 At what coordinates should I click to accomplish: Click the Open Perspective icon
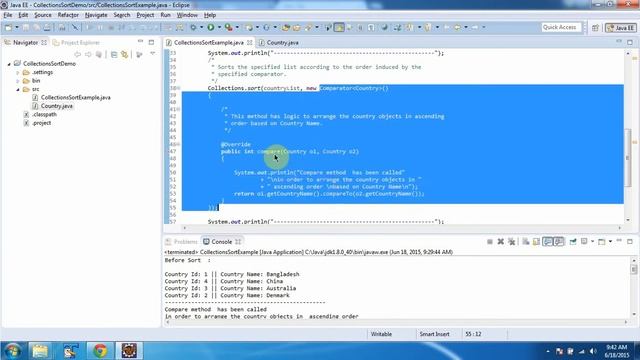click(595, 28)
